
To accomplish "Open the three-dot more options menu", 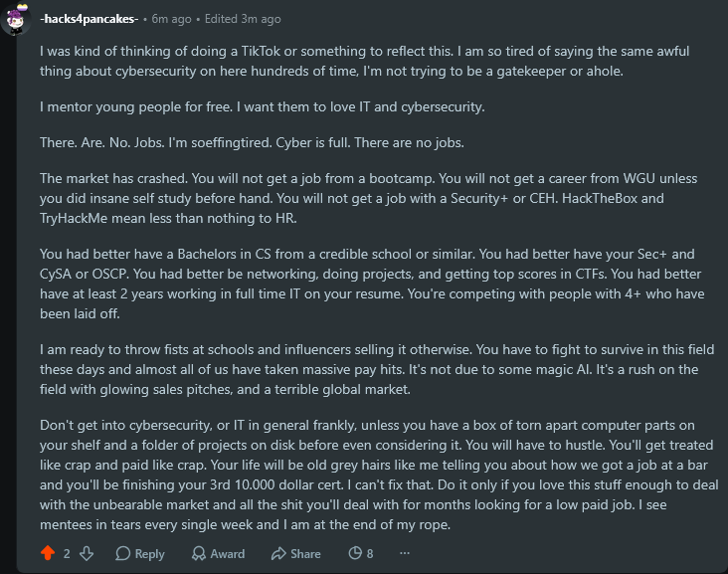I will coord(405,553).
